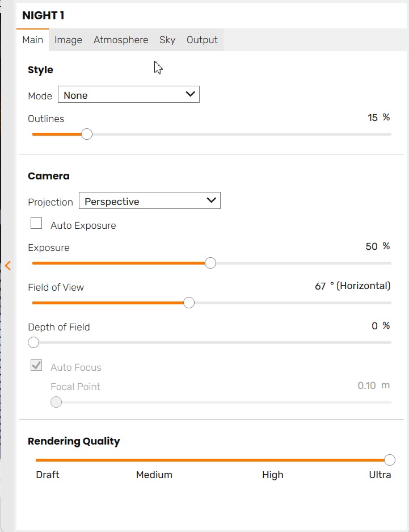
Task: Collapse the panel using the orange chevron
Action: click(8, 265)
